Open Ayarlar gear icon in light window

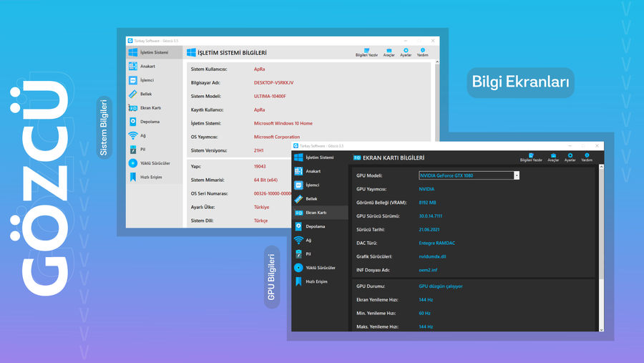click(406, 50)
